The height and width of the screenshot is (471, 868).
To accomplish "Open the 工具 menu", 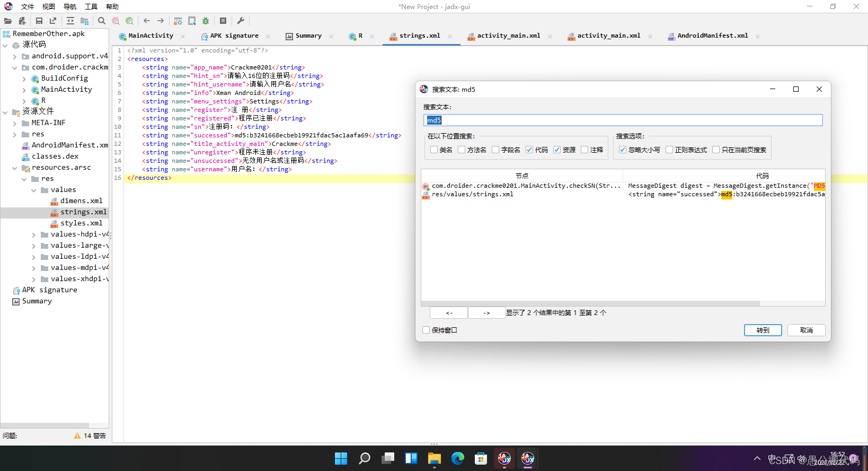I will pyautogui.click(x=91, y=6).
